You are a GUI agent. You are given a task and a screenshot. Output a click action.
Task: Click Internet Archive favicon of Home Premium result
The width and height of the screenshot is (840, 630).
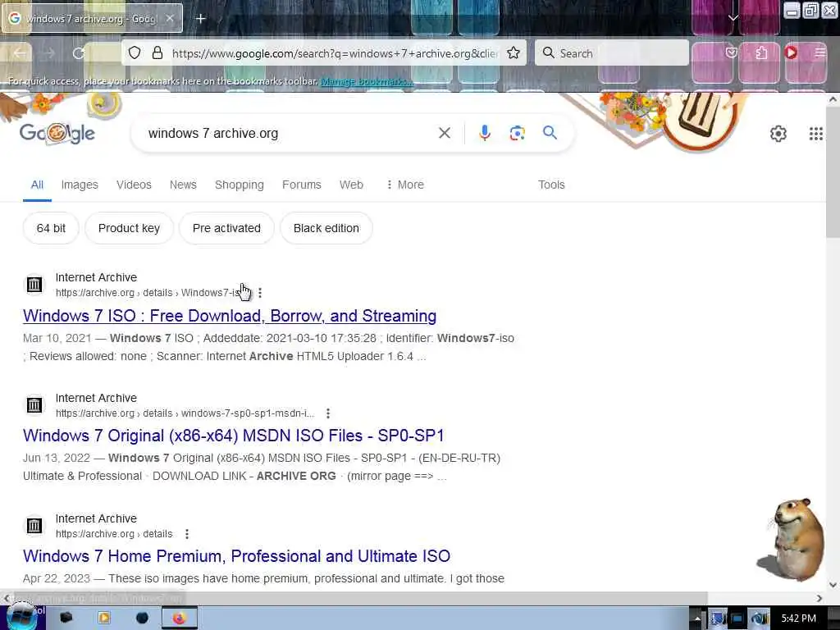click(x=34, y=526)
